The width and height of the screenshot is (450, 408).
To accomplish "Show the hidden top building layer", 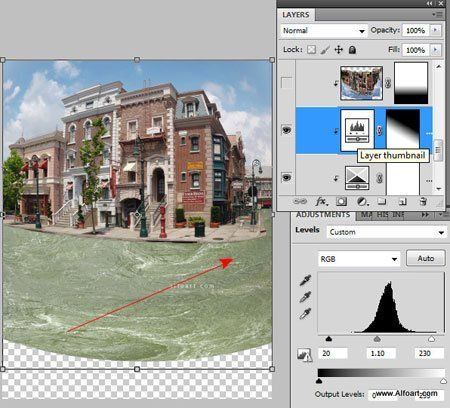I will pyautogui.click(x=286, y=83).
